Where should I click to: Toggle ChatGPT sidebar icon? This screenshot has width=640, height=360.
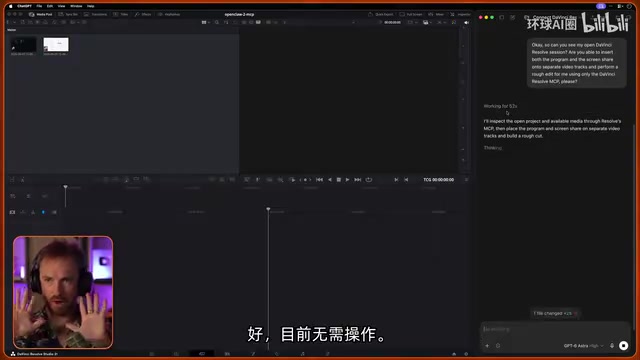pyautogui.click(x=502, y=18)
